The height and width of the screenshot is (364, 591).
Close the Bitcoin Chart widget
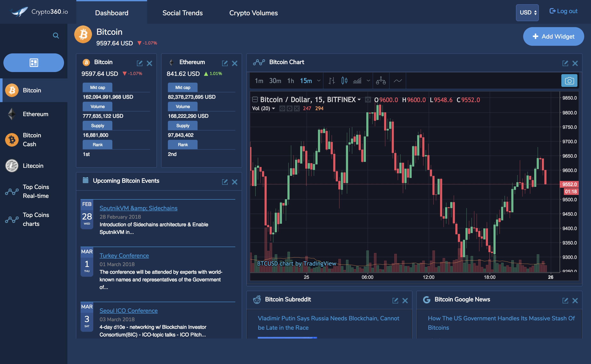(x=575, y=63)
